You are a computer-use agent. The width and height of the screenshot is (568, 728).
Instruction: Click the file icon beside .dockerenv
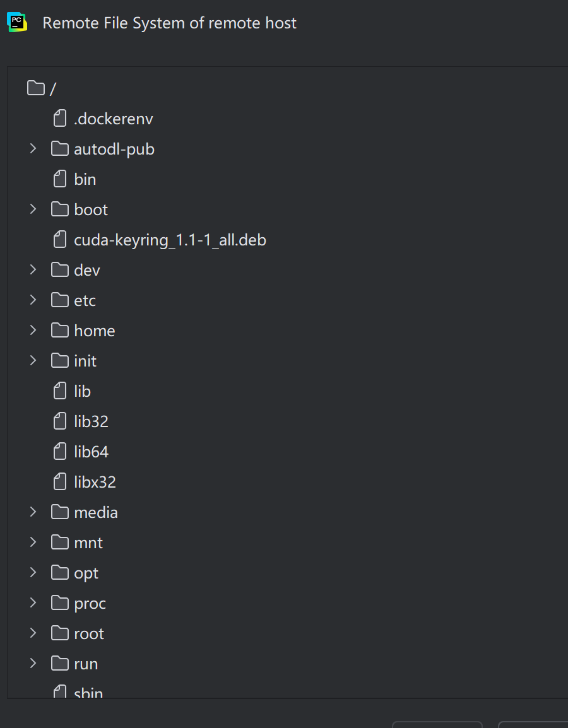(59, 118)
